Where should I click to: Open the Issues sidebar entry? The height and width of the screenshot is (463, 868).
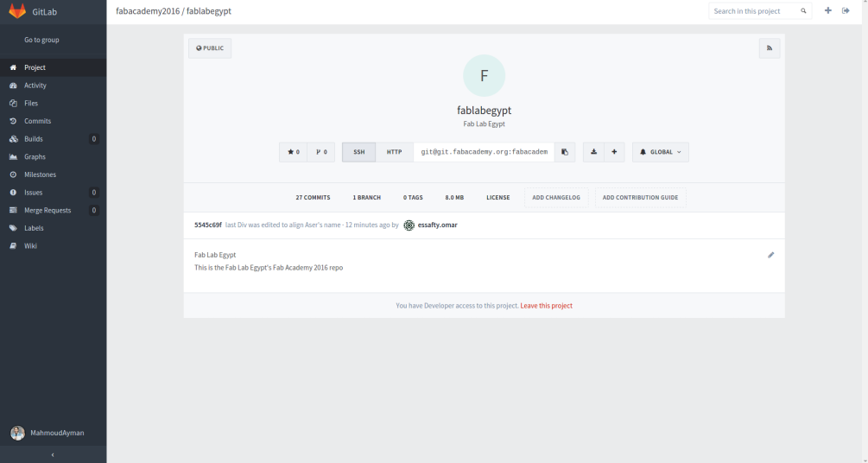[x=54, y=192]
